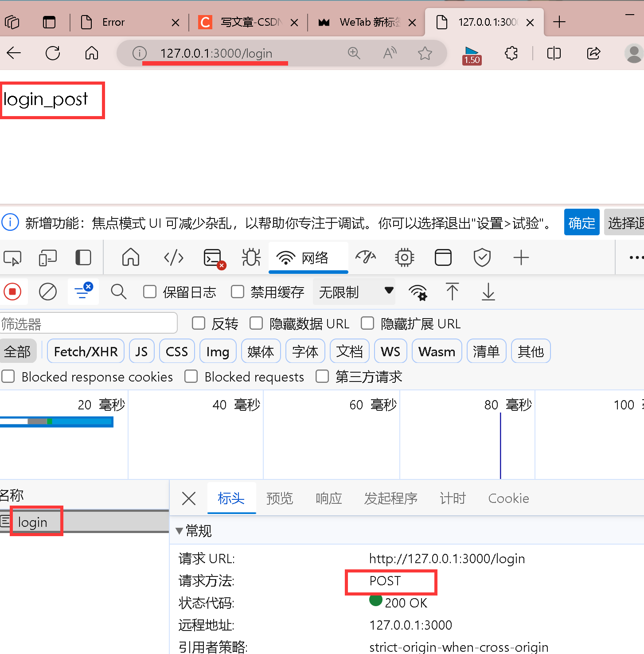Filter requests by Img type
This screenshot has width=644, height=654.
point(218,351)
